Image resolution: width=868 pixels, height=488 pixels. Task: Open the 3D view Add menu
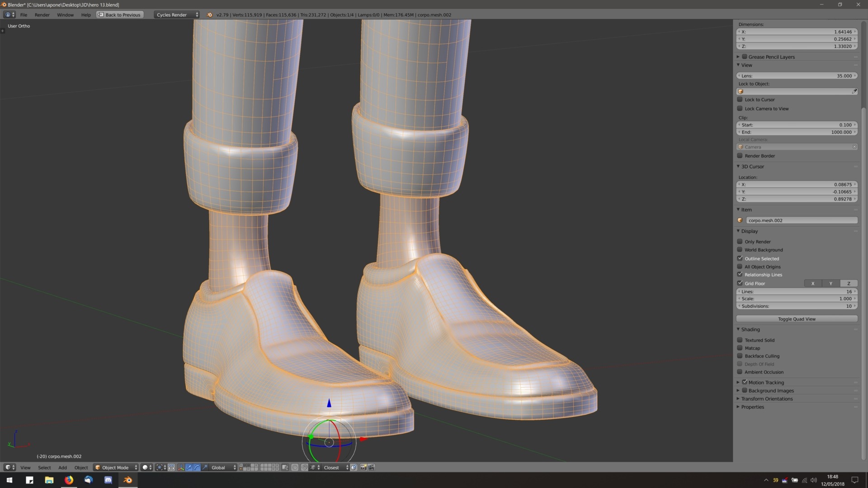62,467
